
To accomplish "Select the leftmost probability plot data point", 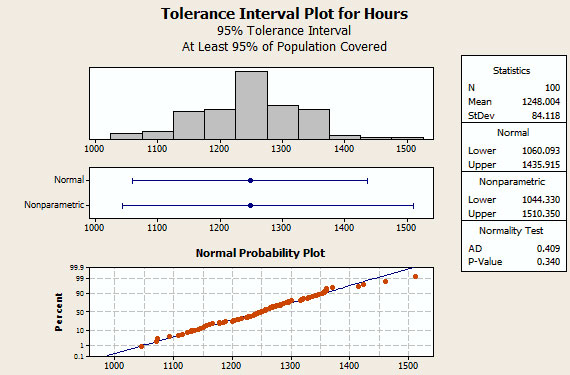I will [141, 346].
